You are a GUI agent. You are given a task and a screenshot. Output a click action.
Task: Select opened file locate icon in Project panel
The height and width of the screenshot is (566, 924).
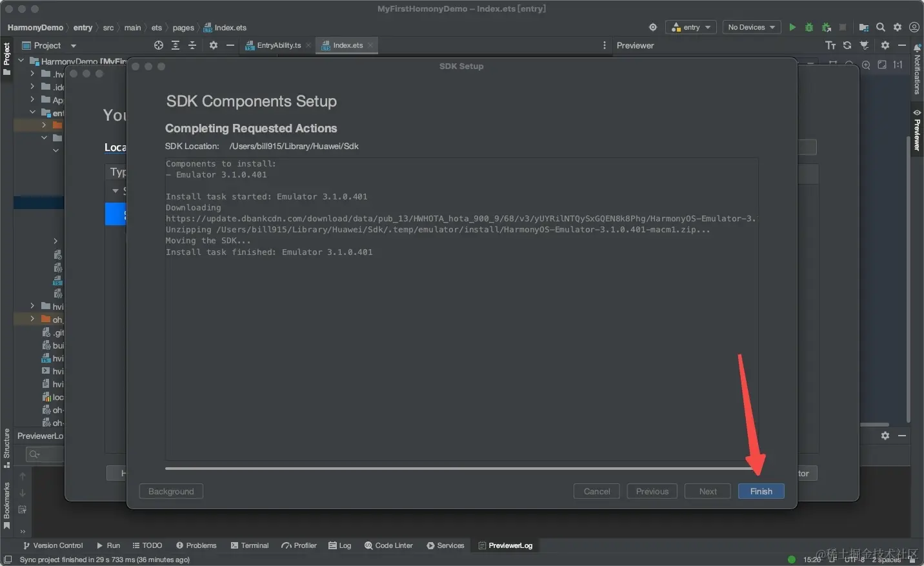pyautogui.click(x=159, y=45)
